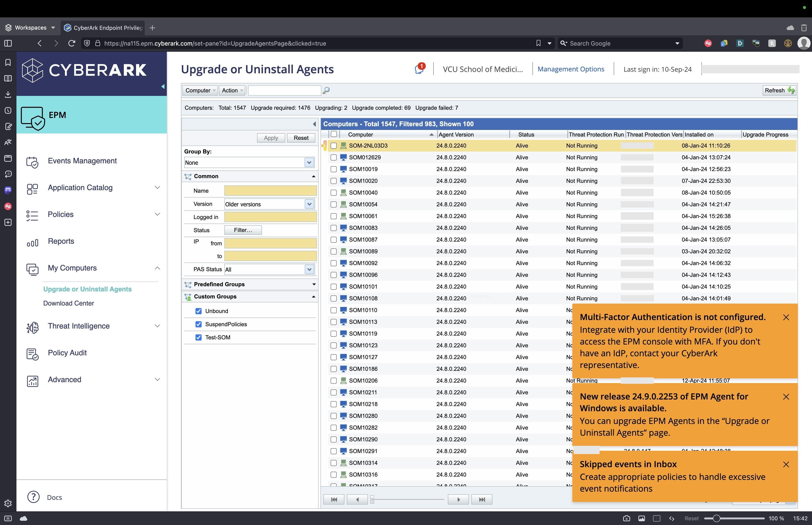Click the page slider track in pager
Viewport: 812px width, 525px height.
click(x=409, y=499)
